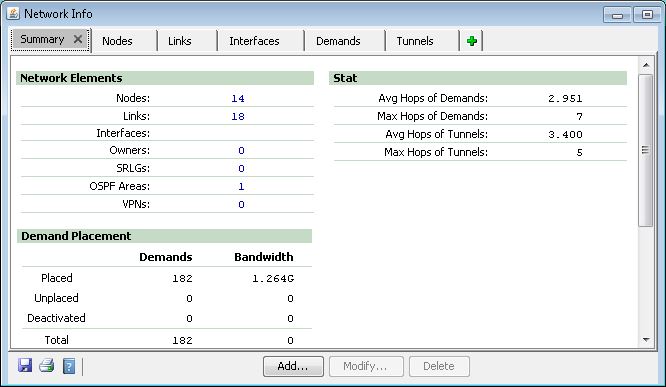Click the Demand Placement section header
Image resolution: width=666 pixels, height=387 pixels.
(164, 236)
